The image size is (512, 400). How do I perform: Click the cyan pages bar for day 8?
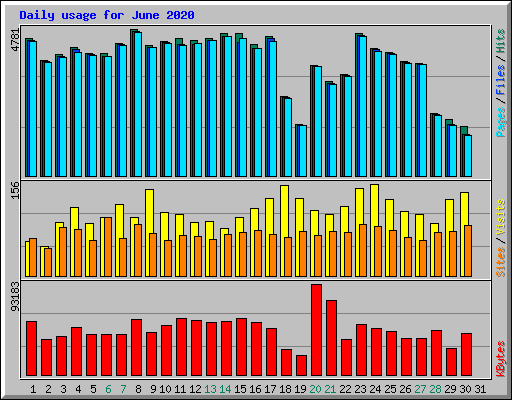[x=138, y=104]
